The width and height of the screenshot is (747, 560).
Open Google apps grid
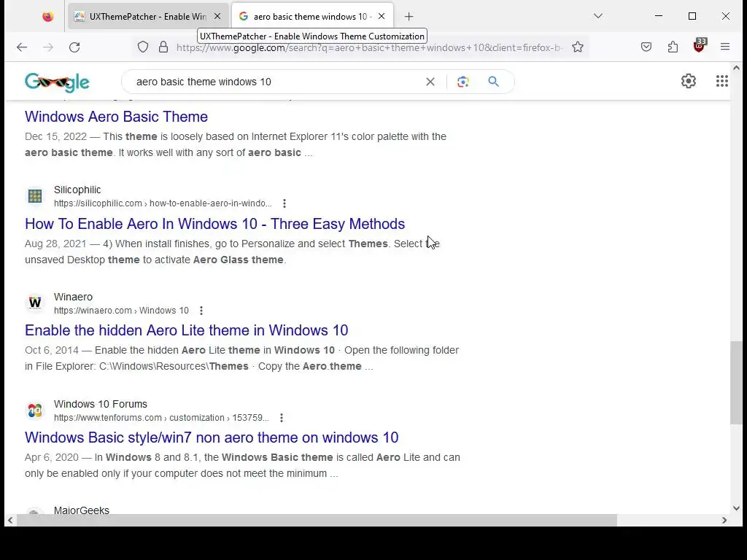[722, 82]
